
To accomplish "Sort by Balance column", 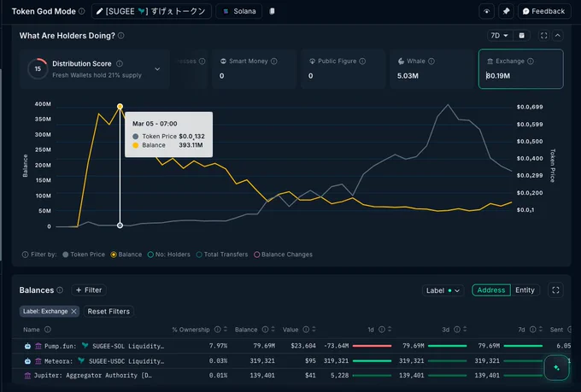I will (x=273, y=330).
